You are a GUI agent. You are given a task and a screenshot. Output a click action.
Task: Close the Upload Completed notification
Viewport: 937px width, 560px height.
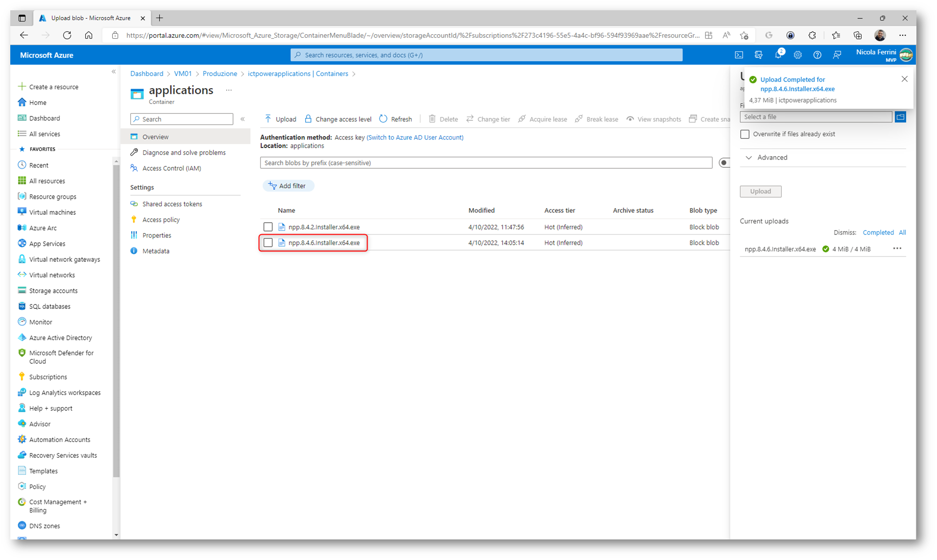pos(904,79)
